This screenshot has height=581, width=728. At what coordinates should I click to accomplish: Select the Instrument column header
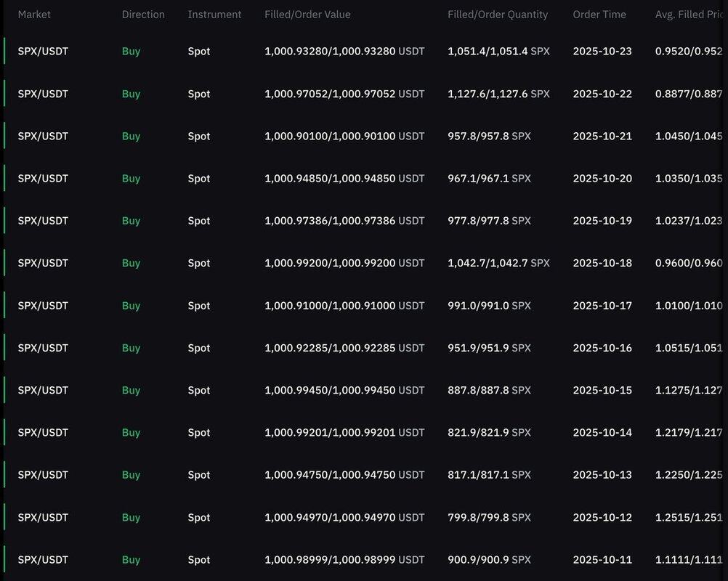point(214,15)
